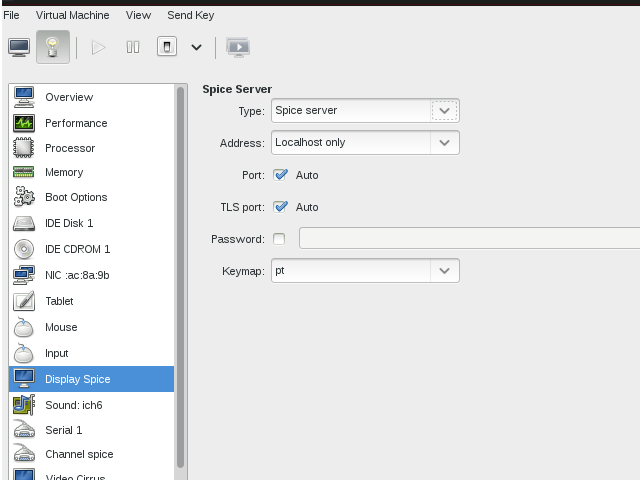This screenshot has height=480, width=640.
Task: Expand the Keymap dropdown arrow
Action: click(x=444, y=271)
